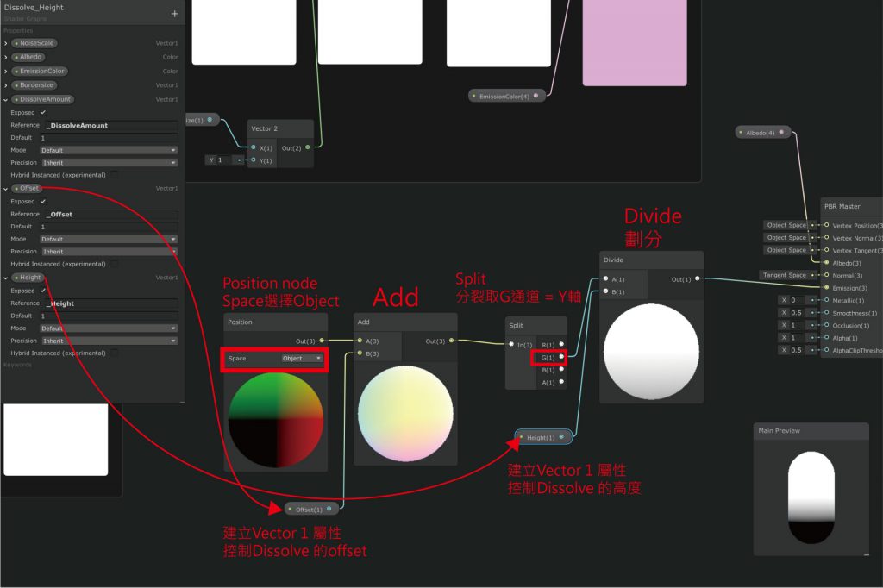Image resolution: width=883 pixels, height=588 pixels.
Task: Click the B(3) input port on Add node
Action: pos(359,353)
